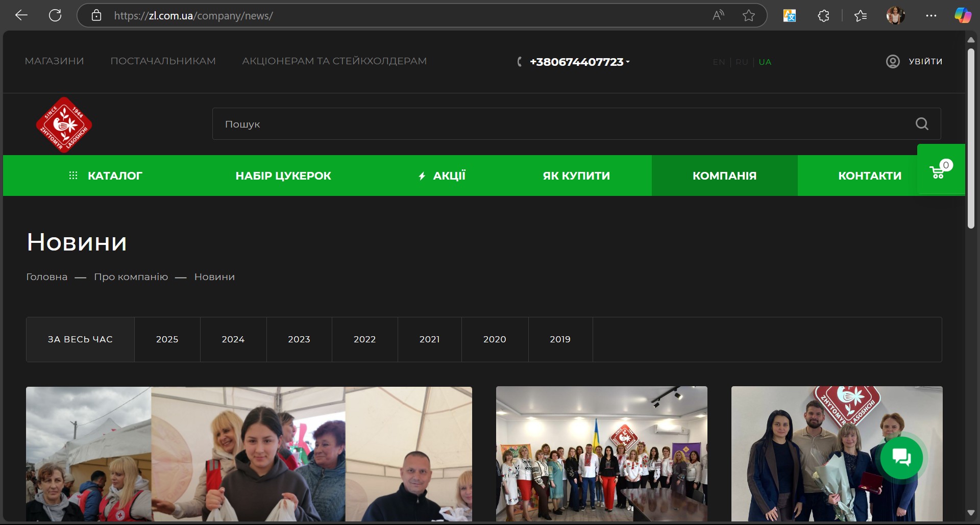This screenshot has width=980, height=525.
Task: Open browser extensions puzzle icon
Action: point(823,16)
